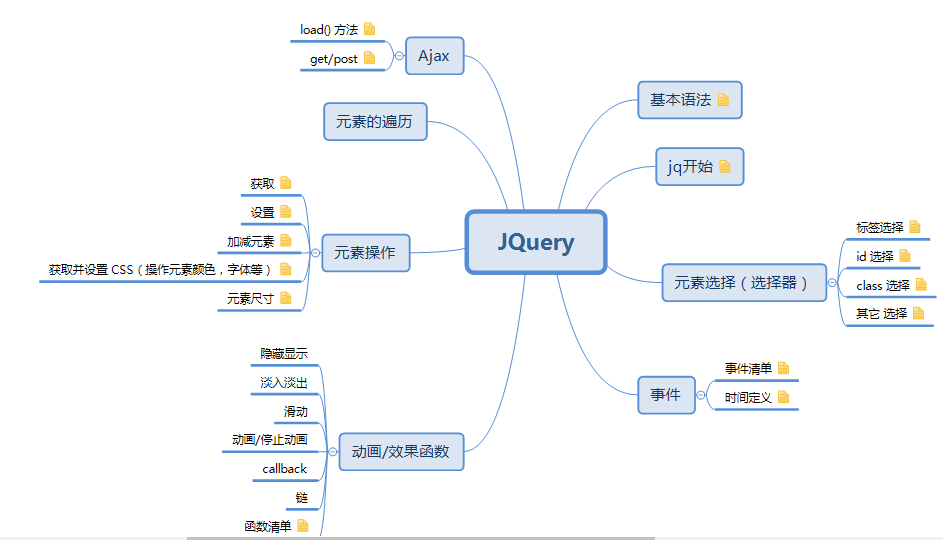Select the jq开始 node
943x540 pixels.
coord(699,167)
